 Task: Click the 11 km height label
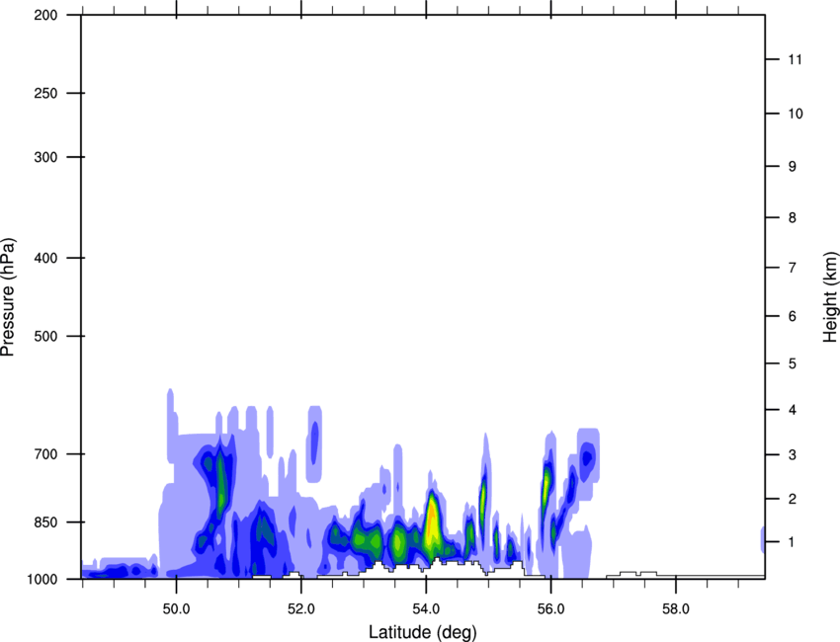[795, 59]
